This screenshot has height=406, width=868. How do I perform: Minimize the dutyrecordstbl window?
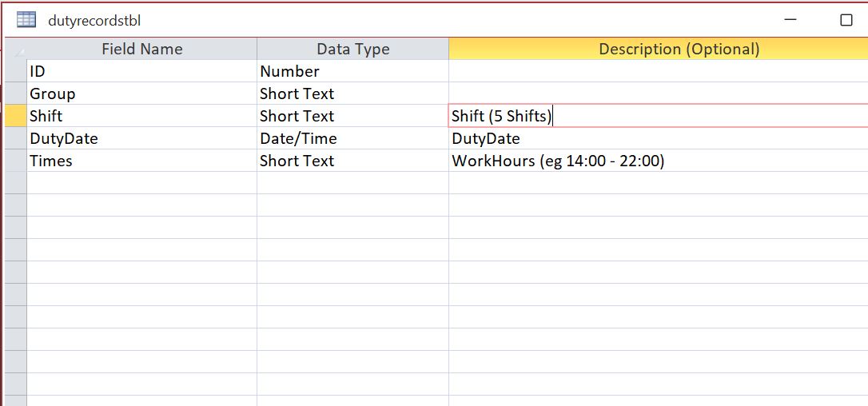[x=790, y=20]
